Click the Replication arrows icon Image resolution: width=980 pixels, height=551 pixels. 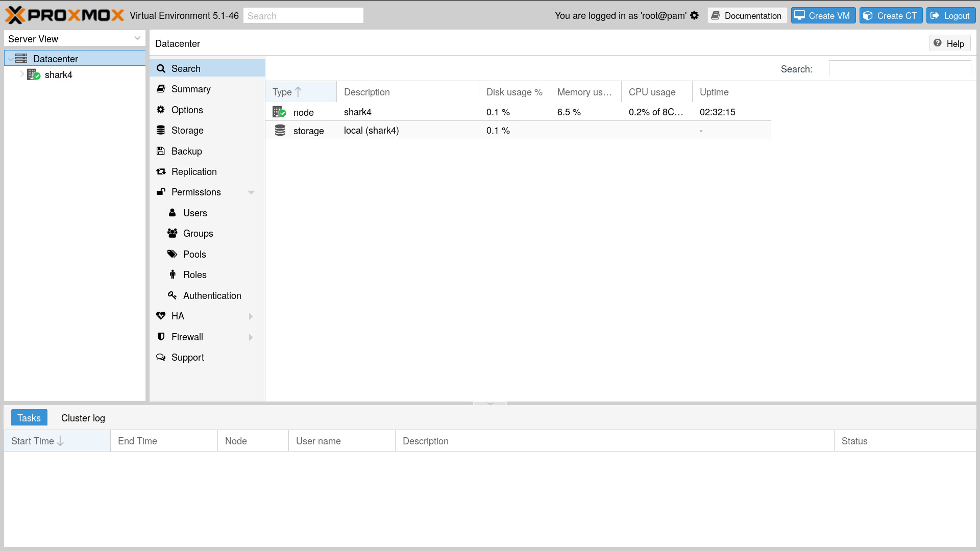pos(161,171)
